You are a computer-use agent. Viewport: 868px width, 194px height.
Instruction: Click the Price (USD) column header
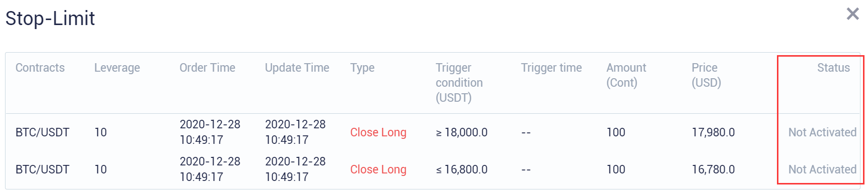click(706, 75)
